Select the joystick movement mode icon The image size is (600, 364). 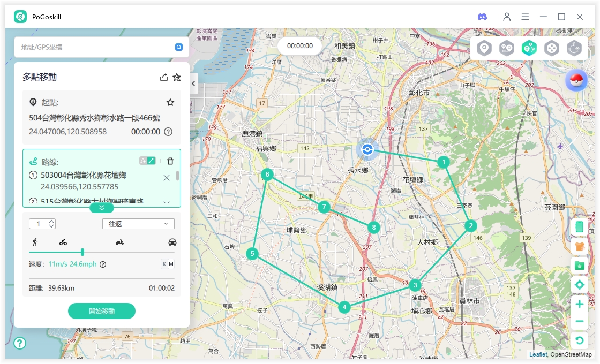552,49
